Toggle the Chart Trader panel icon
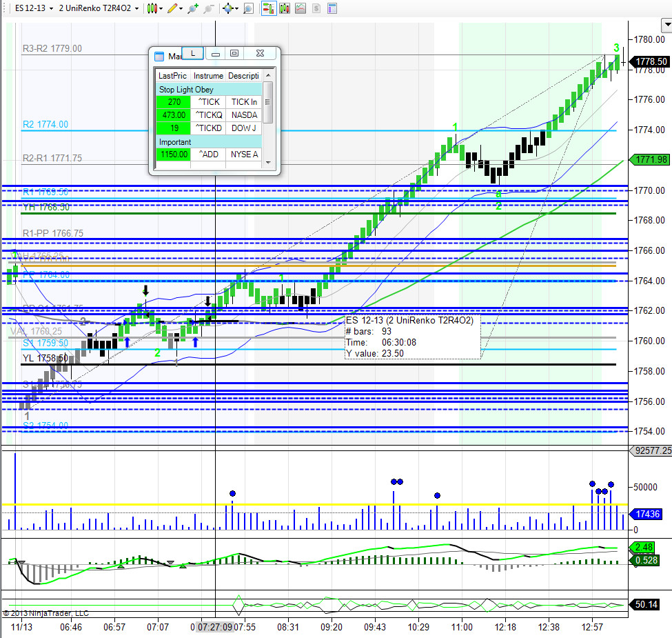The height and width of the screenshot is (638, 672). pos(268,8)
